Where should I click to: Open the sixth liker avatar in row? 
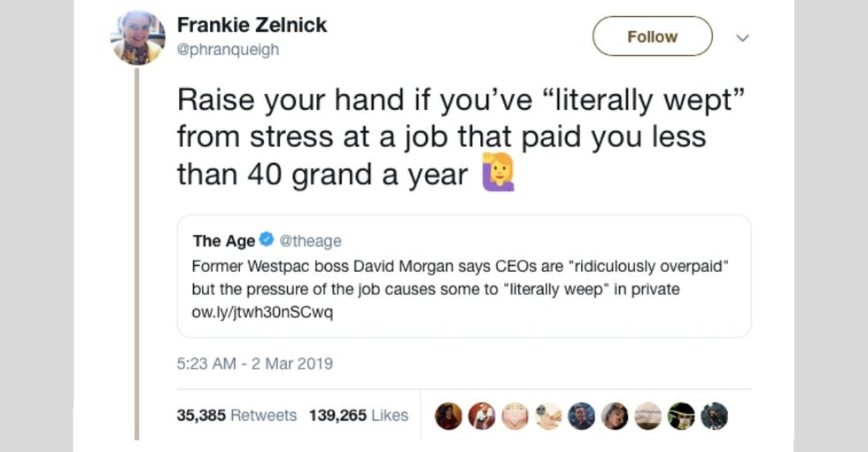(615, 416)
